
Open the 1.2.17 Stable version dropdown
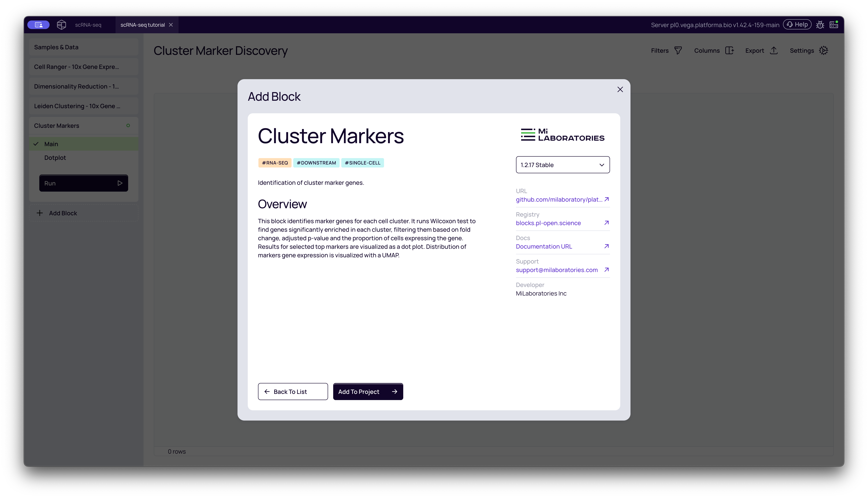click(x=563, y=165)
